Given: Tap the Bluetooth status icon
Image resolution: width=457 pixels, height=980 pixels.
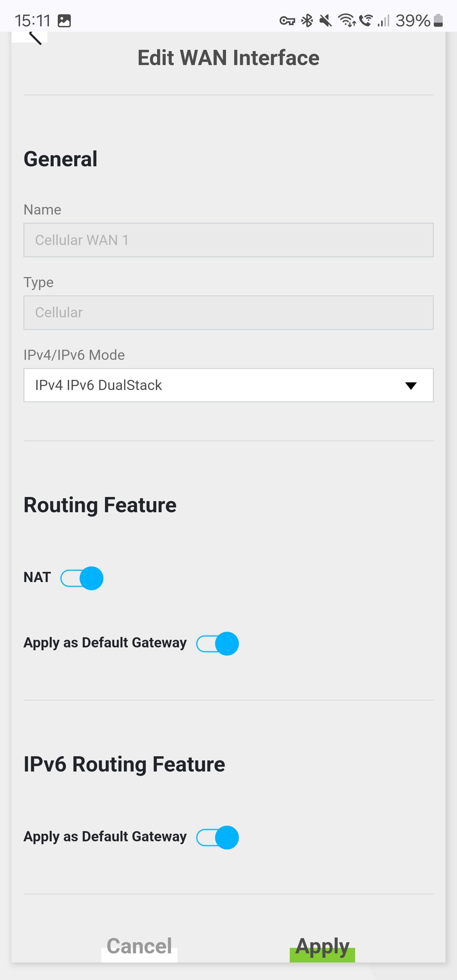Looking at the screenshot, I should (x=307, y=21).
